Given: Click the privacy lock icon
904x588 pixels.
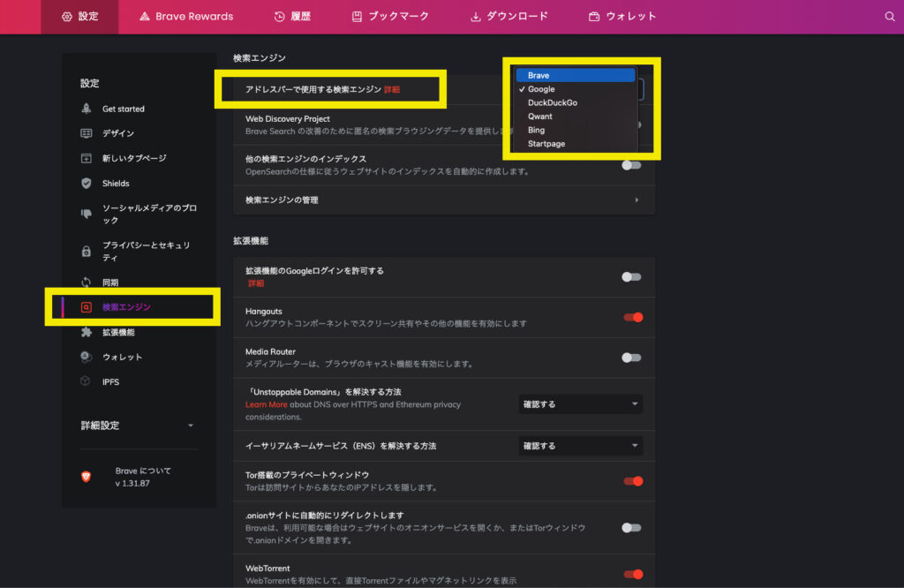Looking at the screenshot, I should point(86,252).
